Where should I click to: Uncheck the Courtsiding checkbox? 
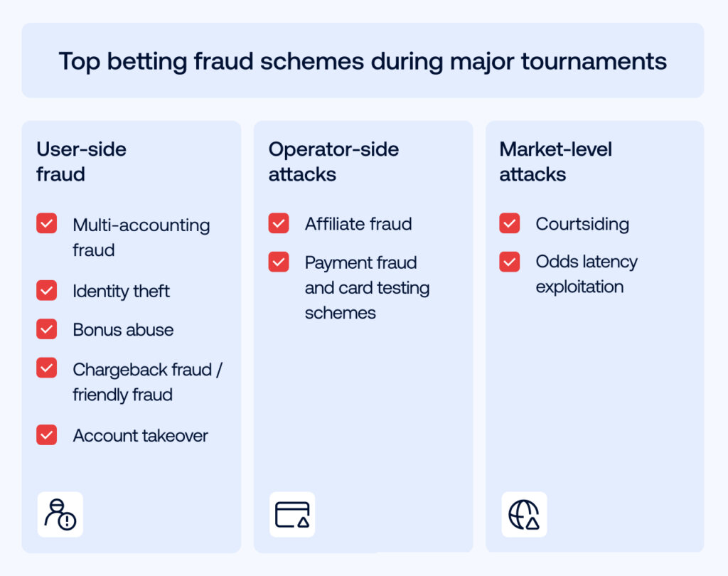coord(510,223)
